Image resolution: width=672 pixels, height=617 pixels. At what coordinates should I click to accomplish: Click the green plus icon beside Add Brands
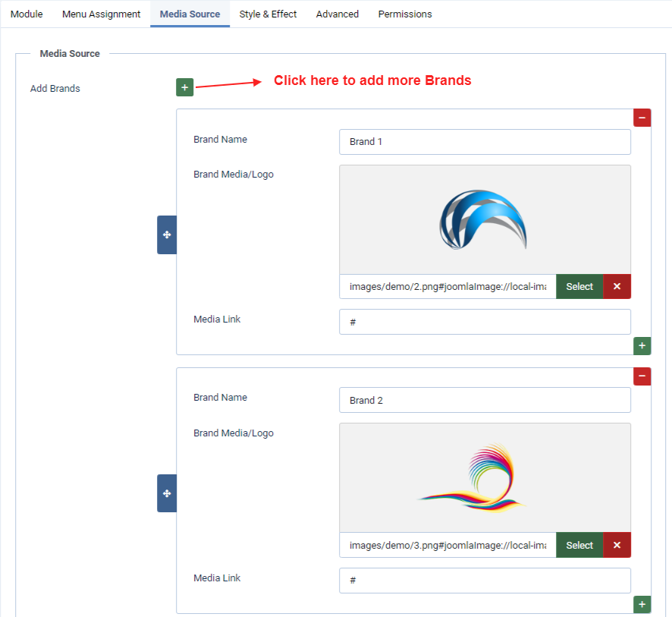(184, 87)
